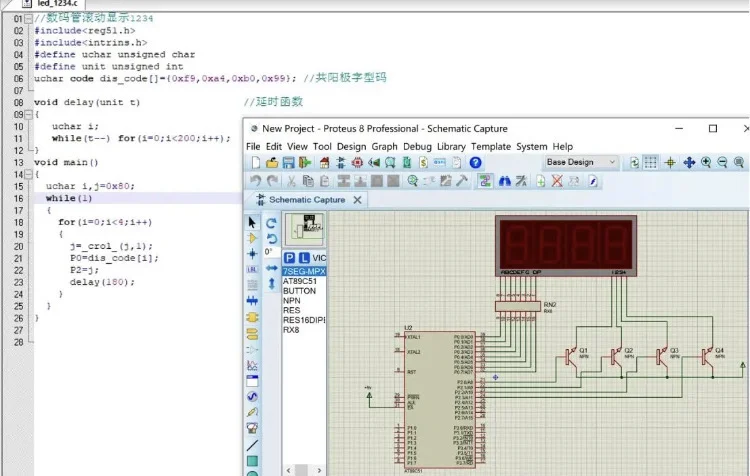
Task: Click the L library manage button
Action: tap(304, 258)
